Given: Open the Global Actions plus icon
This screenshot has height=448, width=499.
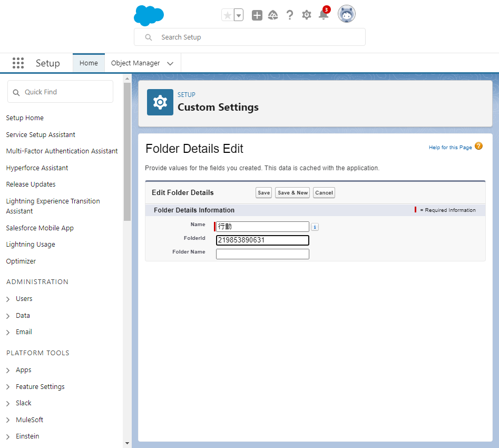Looking at the screenshot, I should click(x=257, y=15).
